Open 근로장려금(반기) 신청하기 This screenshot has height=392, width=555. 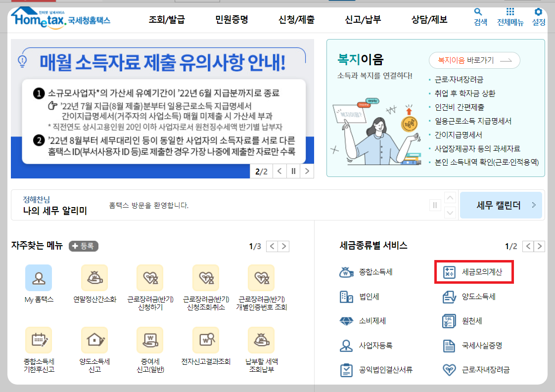[x=150, y=279]
